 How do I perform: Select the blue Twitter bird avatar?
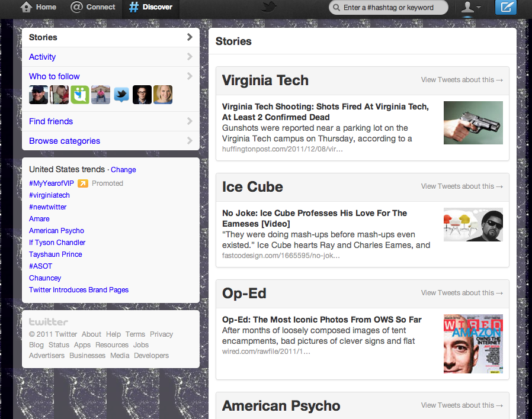point(121,95)
